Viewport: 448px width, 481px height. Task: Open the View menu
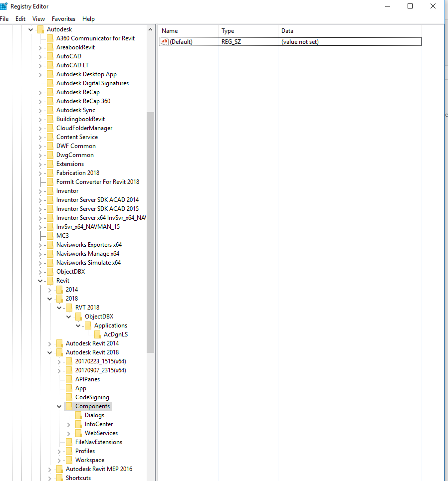coord(39,19)
